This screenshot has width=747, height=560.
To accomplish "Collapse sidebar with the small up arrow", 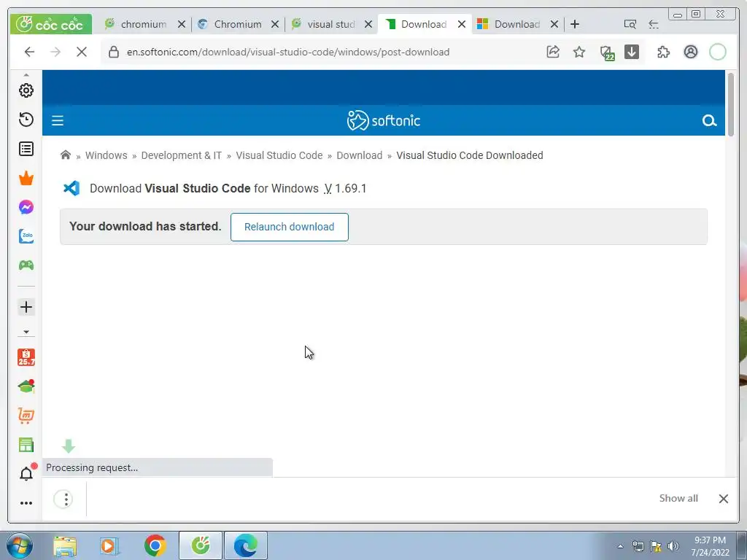I will pos(26,75).
